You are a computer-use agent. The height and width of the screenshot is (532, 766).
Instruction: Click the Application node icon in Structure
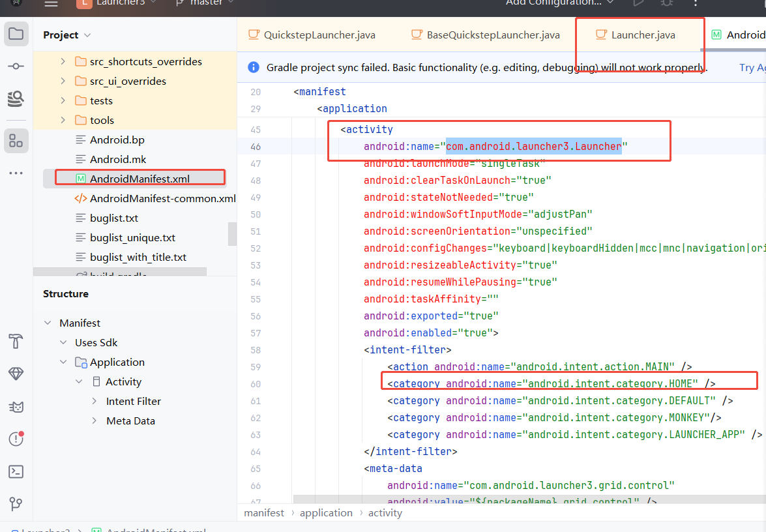coord(81,362)
